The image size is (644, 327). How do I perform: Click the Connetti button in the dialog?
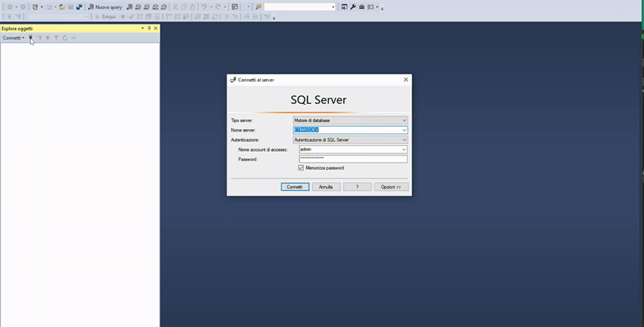click(x=295, y=187)
